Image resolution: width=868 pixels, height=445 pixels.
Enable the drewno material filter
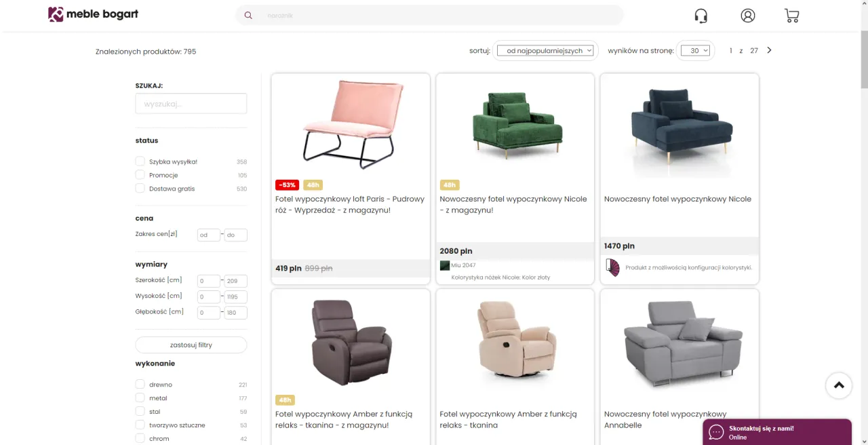click(140, 384)
